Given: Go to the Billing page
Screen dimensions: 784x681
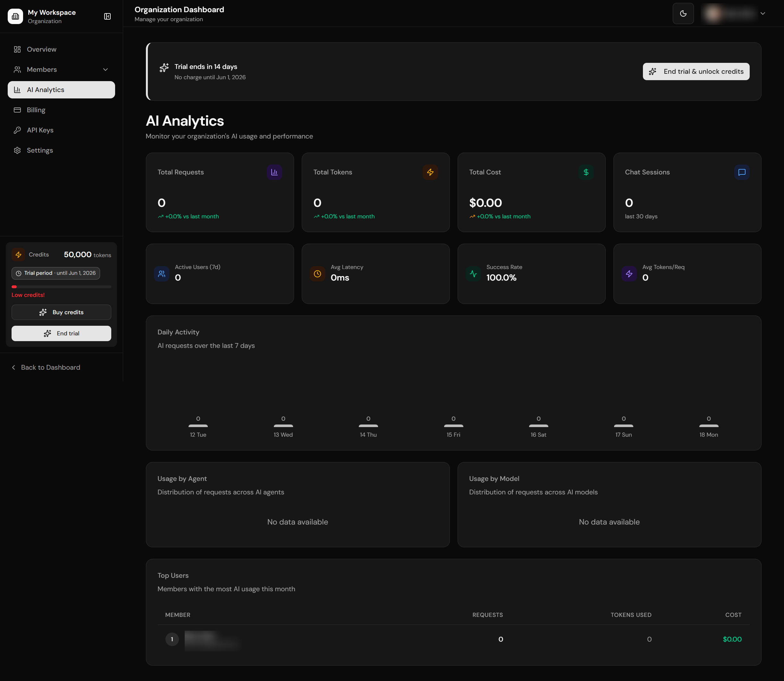Looking at the screenshot, I should point(61,110).
